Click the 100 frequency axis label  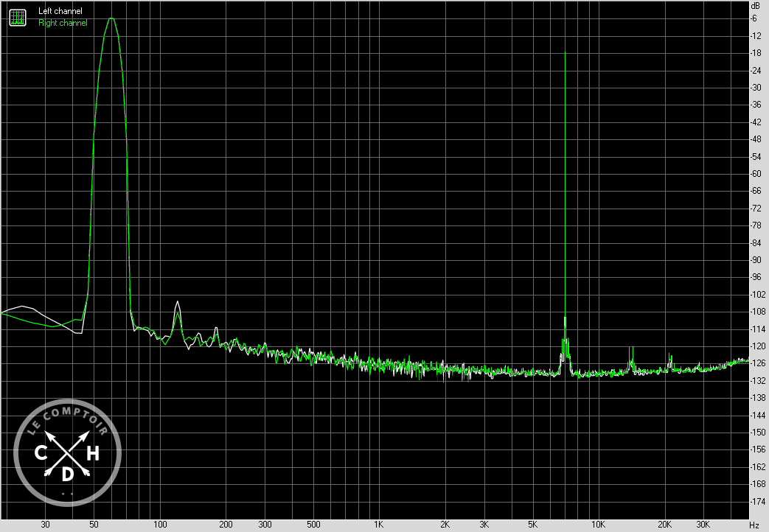(x=159, y=525)
